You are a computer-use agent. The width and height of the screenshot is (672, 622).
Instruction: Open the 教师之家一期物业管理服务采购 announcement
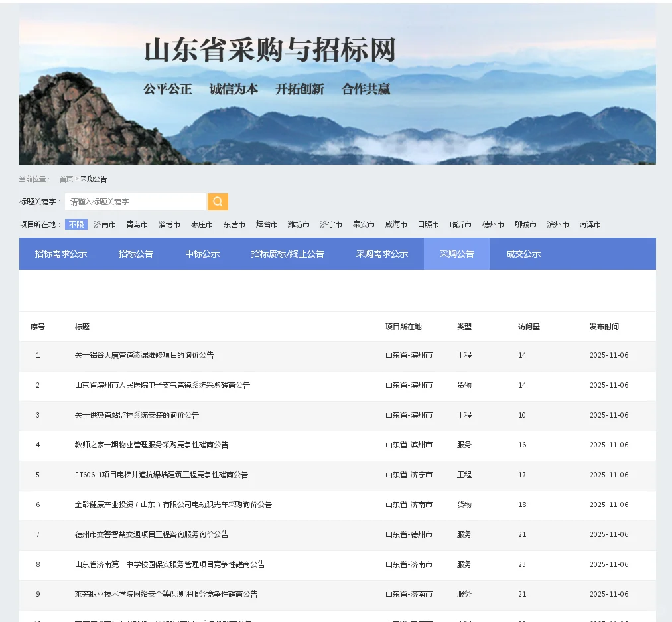pyautogui.click(x=152, y=445)
